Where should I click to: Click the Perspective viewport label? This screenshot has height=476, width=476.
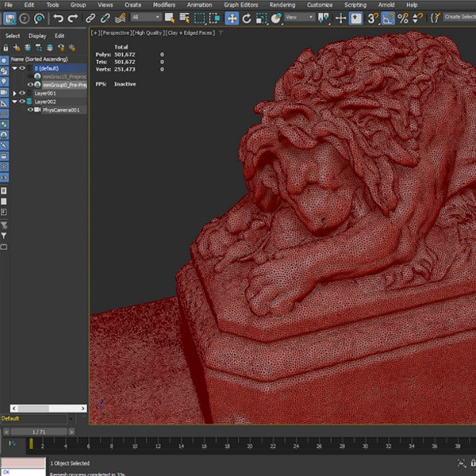coord(115,33)
